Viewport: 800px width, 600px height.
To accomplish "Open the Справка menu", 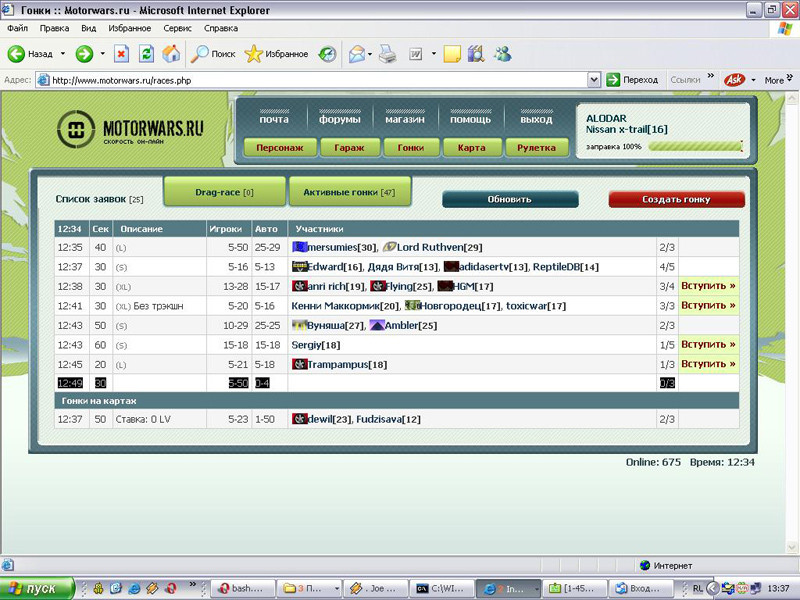I will (x=221, y=28).
